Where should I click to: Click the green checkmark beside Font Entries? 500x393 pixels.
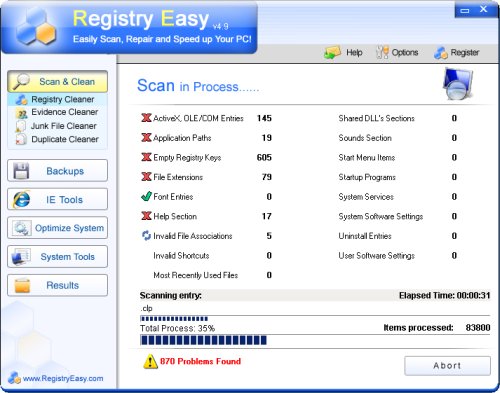[146, 196]
